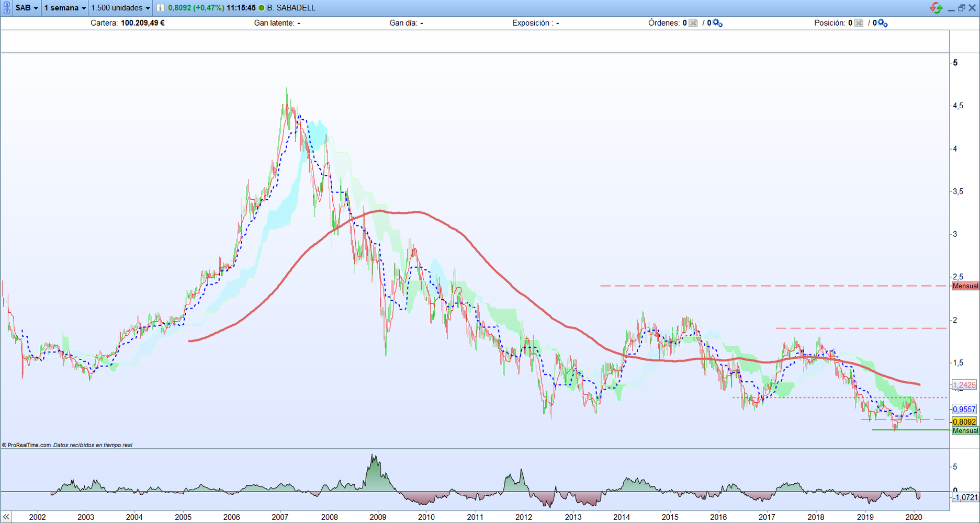The width and height of the screenshot is (980, 523).
Task: Click the red Mensual resistance label
Action: 965,286
